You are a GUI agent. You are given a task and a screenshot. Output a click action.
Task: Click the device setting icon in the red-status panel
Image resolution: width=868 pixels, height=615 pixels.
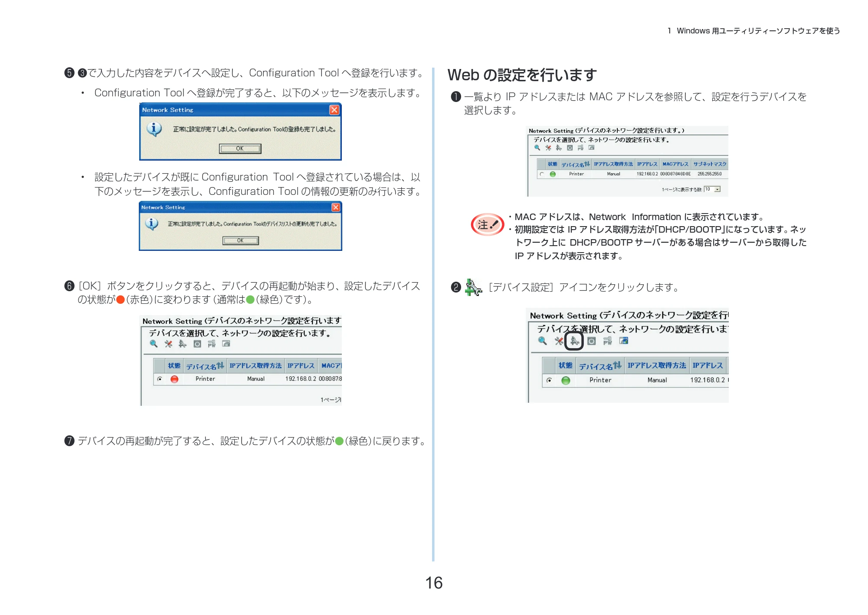183,344
